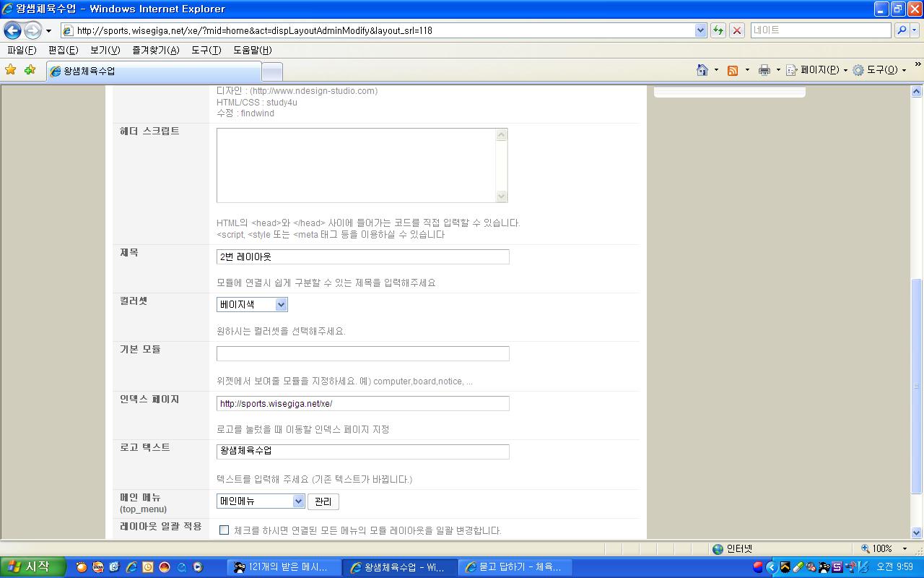
Task: Click the browser Forward arrow button
Action: (32, 30)
